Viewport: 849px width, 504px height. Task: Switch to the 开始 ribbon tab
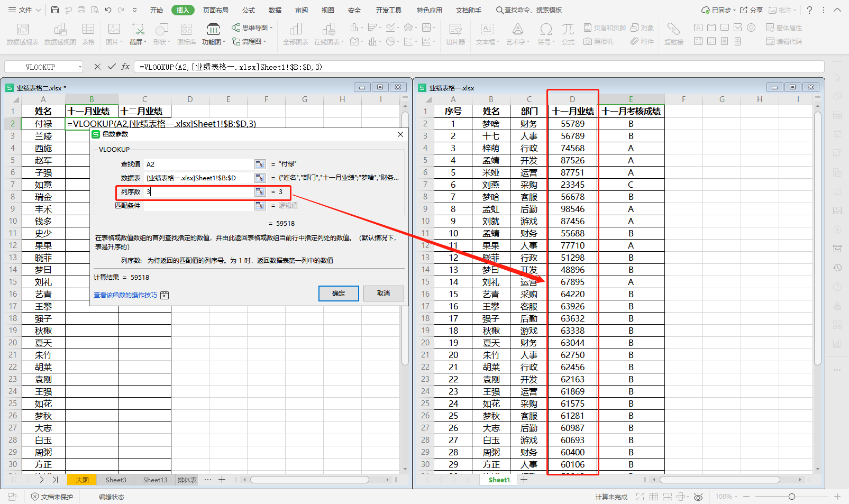coord(156,10)
